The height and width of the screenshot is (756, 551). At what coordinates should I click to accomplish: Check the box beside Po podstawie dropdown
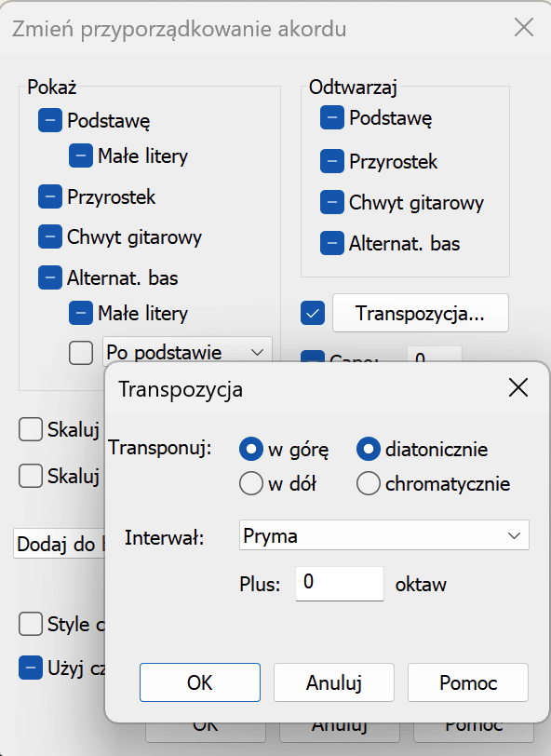point(81,353)
